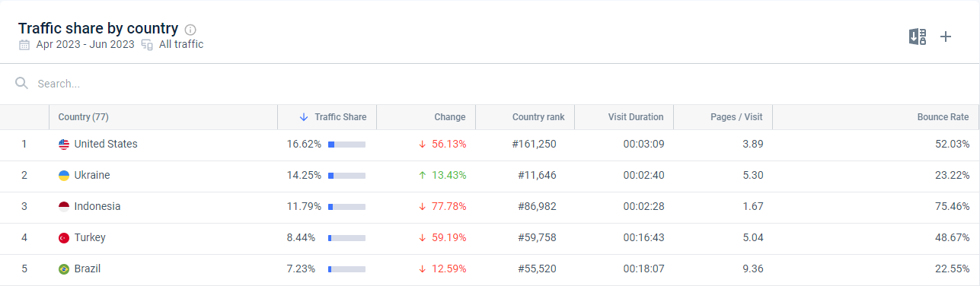
Task: Click the United States flag icon
Action: tap(64, 145)
